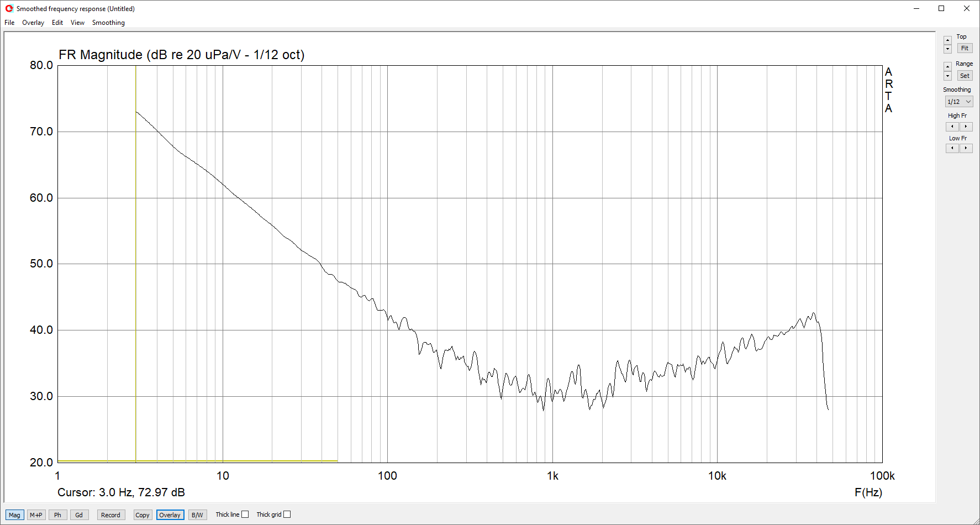Click the yellow overlay line at graph bottom
980x525 pixels.
pyautogui.click(x=198, y=461)
